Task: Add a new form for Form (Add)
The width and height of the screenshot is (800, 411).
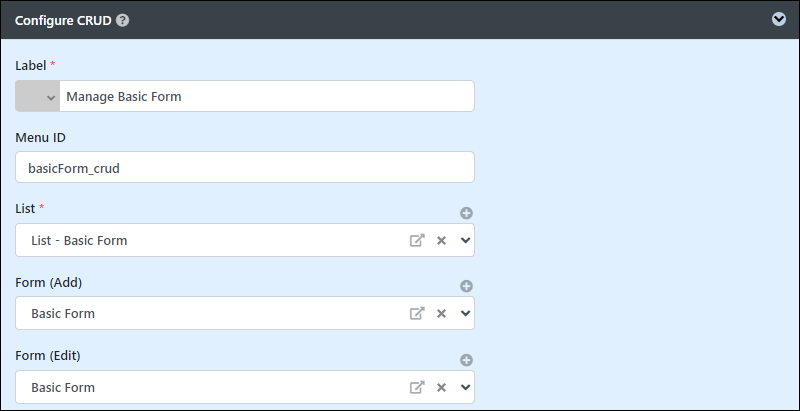Action: pyautogui.click(x=466, y=286)
